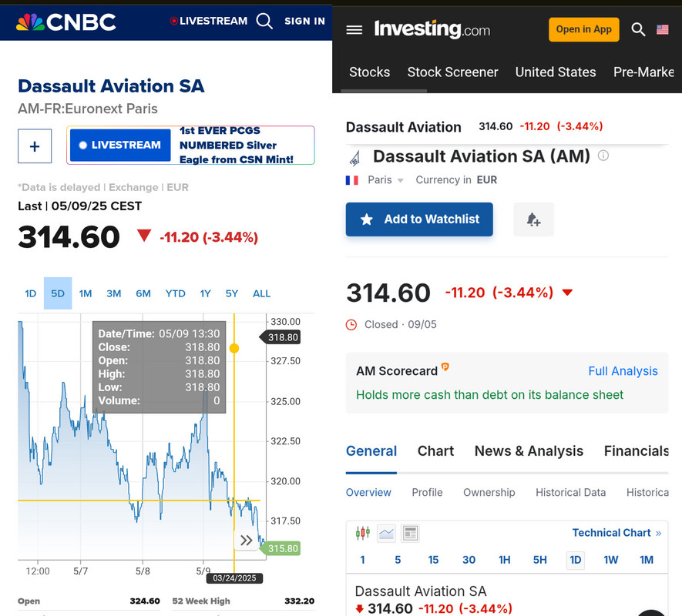Click the red LIVESTREAM indicator in CNBC header
The height and width of the screenshot is (616, 682).
click(208, 21)
